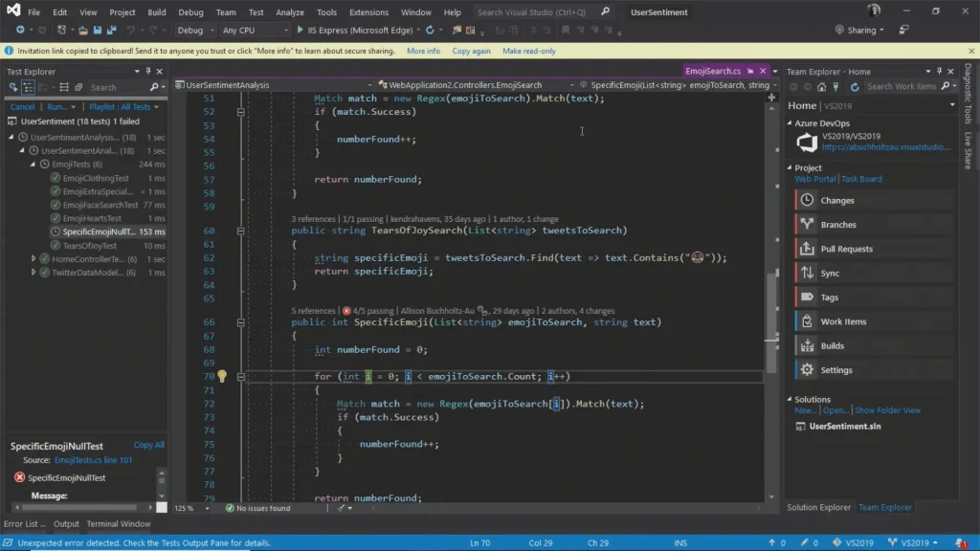Click Cancel in Test Explorer
Screen dimensions: 980x551
tap(23, 107)
